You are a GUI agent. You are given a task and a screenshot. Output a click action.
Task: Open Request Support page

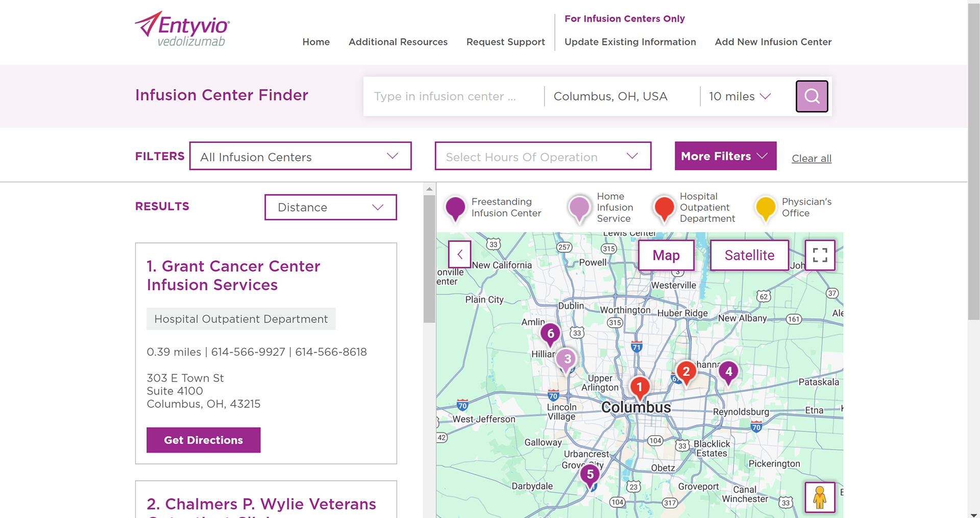click(x=506, y=42)
